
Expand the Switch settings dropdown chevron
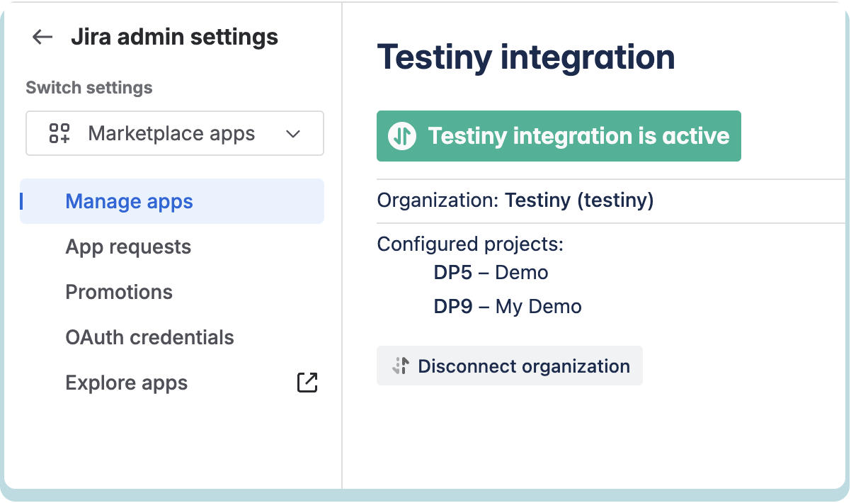point(294,133)
